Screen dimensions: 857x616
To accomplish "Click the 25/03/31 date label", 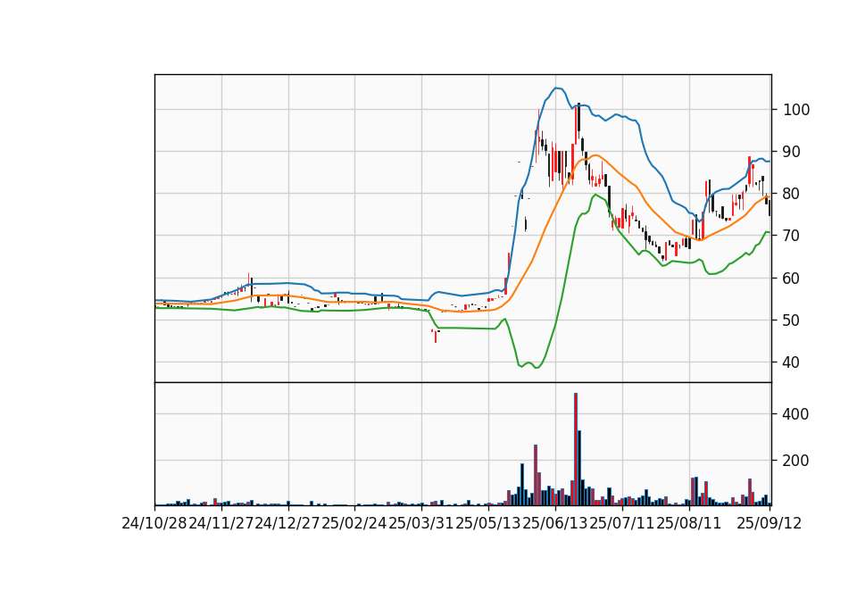I will point(421,524).
